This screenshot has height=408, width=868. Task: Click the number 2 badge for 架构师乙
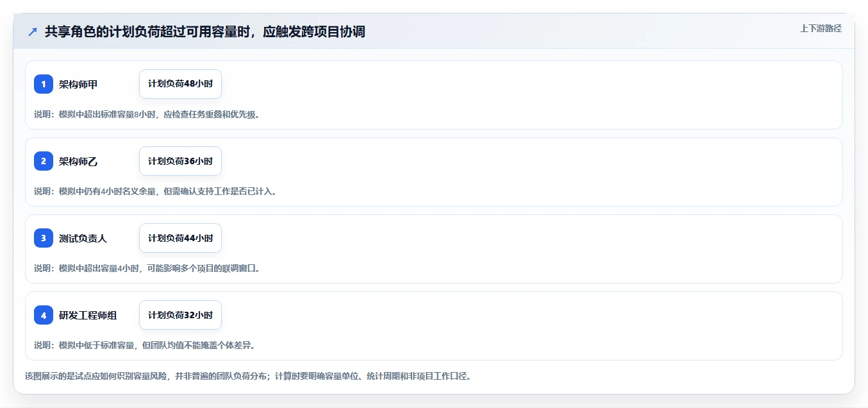[x=44, y=161]
